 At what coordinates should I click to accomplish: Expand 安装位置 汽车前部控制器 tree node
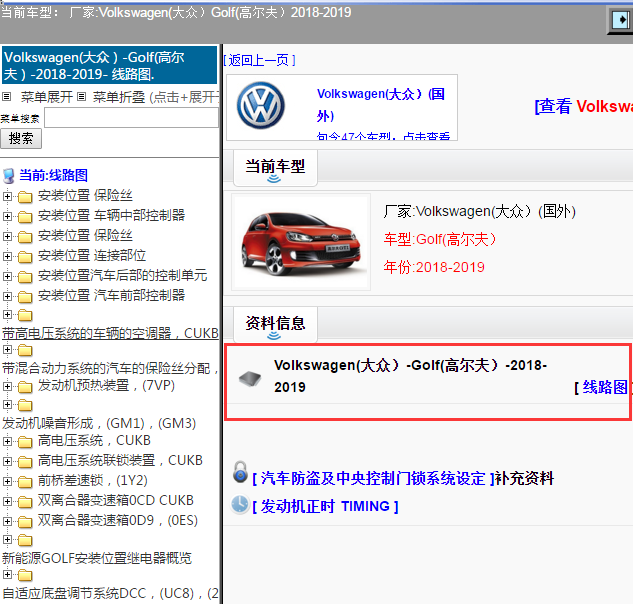7,296
